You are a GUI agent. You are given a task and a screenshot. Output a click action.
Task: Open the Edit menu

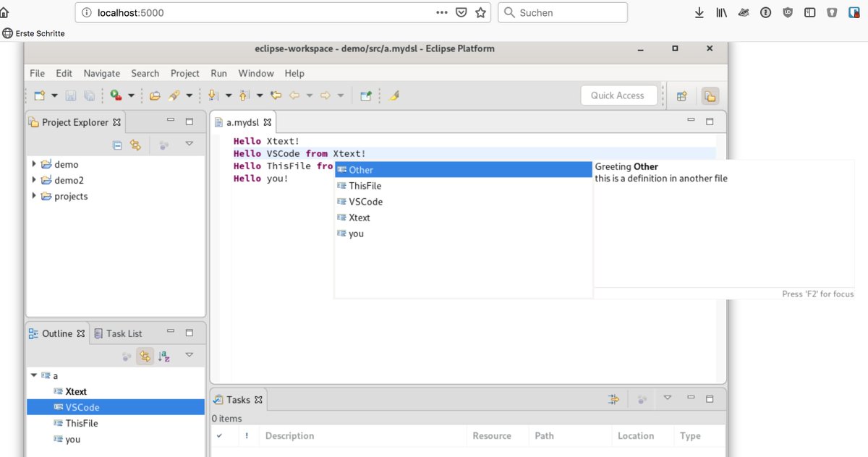(x=64, y=73)
